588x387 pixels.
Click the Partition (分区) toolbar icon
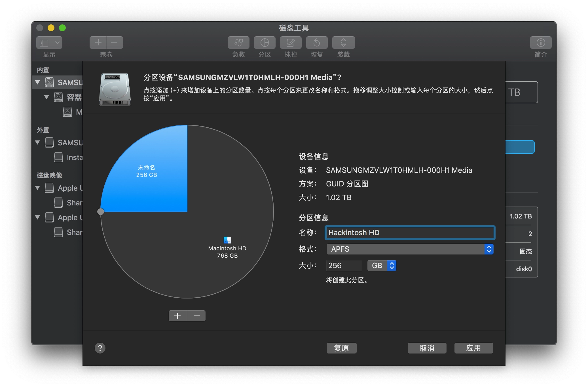[x=265, y=43]
